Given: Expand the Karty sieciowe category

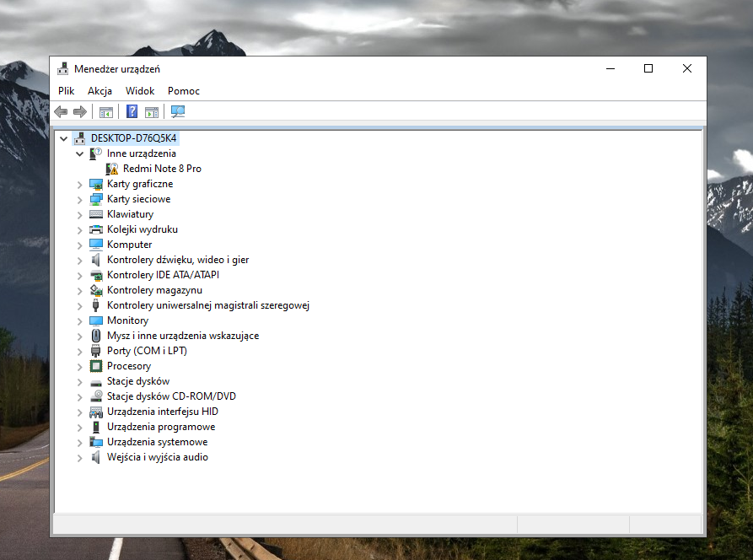Looking at the screenshot, I should [x=80, y=199].
